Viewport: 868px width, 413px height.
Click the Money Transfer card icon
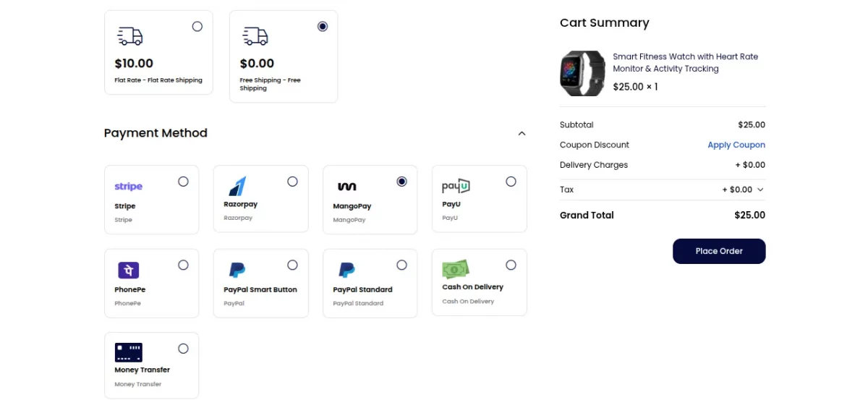129,352
